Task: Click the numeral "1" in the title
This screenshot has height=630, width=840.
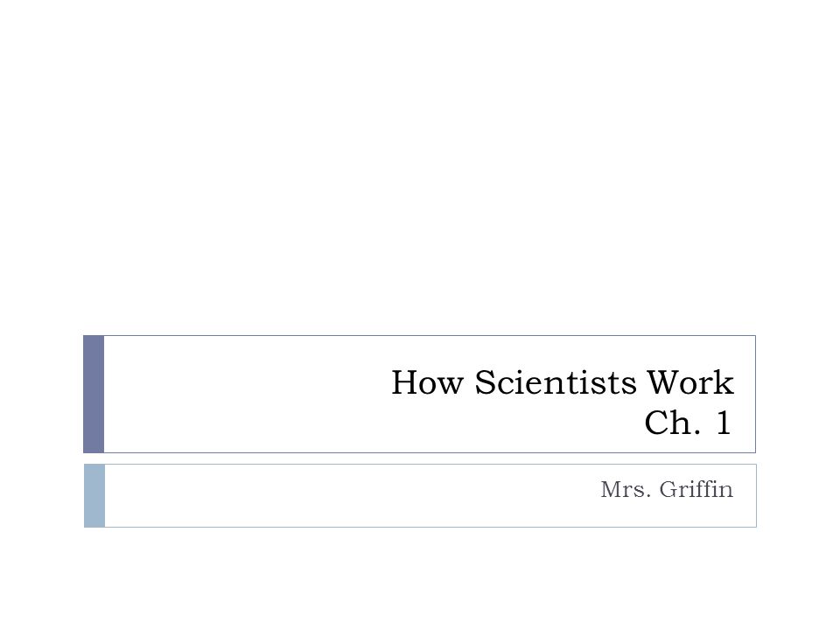Action: (724, 423)
